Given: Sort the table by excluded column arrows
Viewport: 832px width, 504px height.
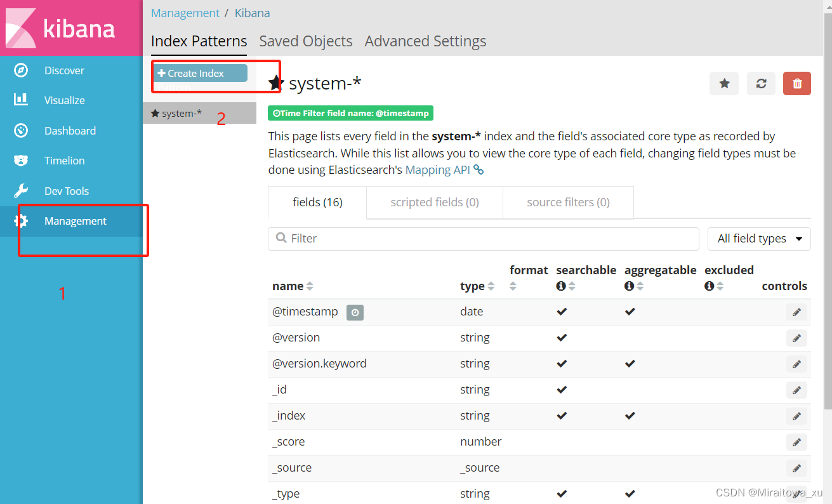Looking at the screenshot, I should 720,286.
